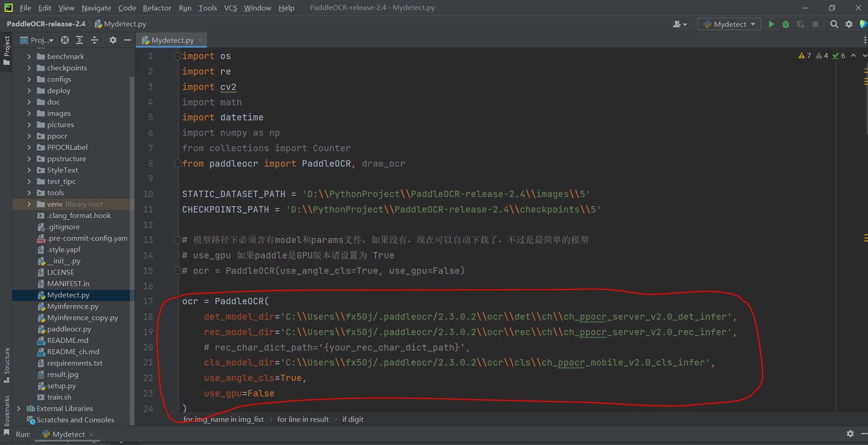The image size is (868, 445).
Task: Click Mydetect.py breadcrumb in navigation bar
Action: [x=120, y=24]
